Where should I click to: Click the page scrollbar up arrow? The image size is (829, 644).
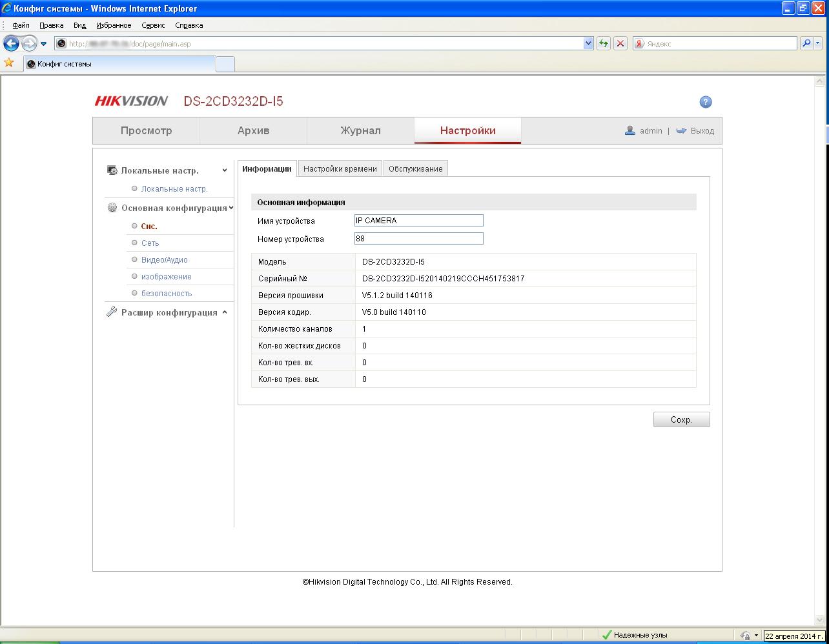click(x=821, y=81)
